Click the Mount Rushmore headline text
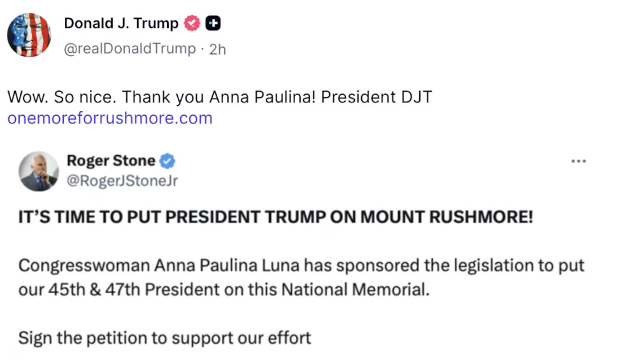The height and width of the screenshot is (364, 618). 275,216
